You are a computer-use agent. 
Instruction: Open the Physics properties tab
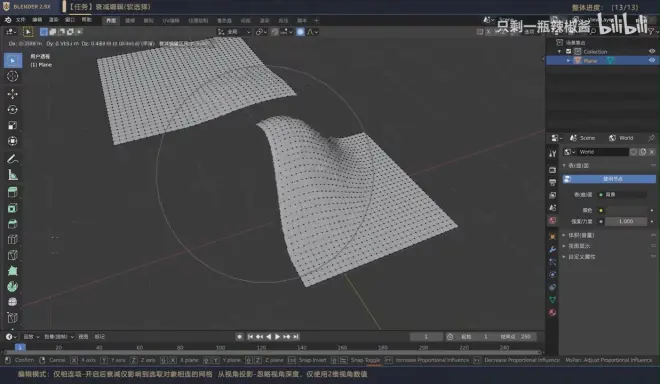[553, 274]
